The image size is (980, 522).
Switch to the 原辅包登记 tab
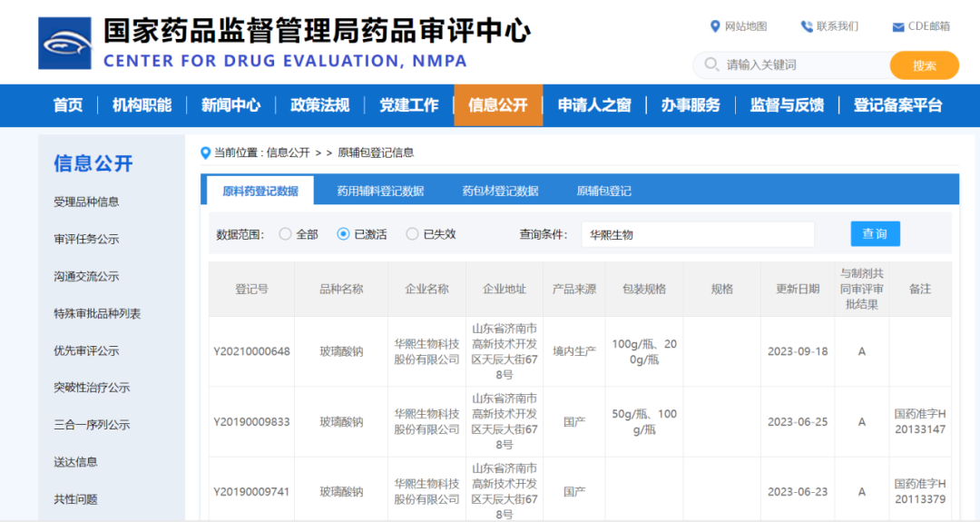tap(603, 191)
